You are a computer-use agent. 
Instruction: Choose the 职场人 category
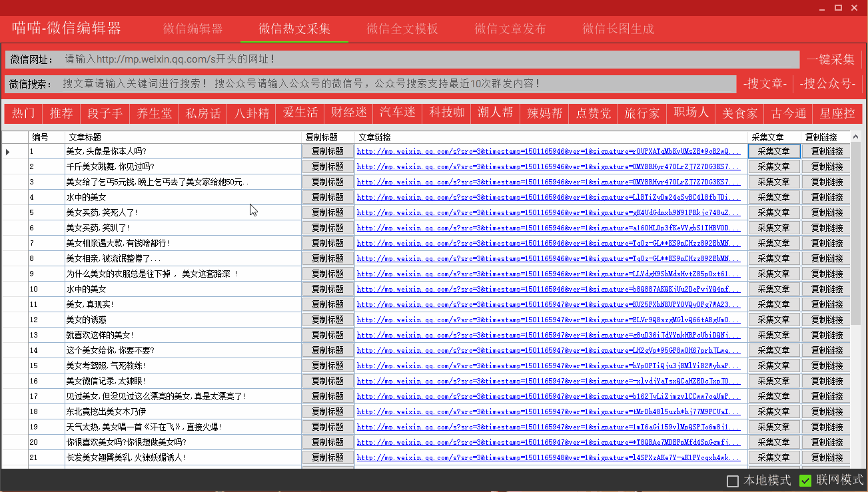691,113
